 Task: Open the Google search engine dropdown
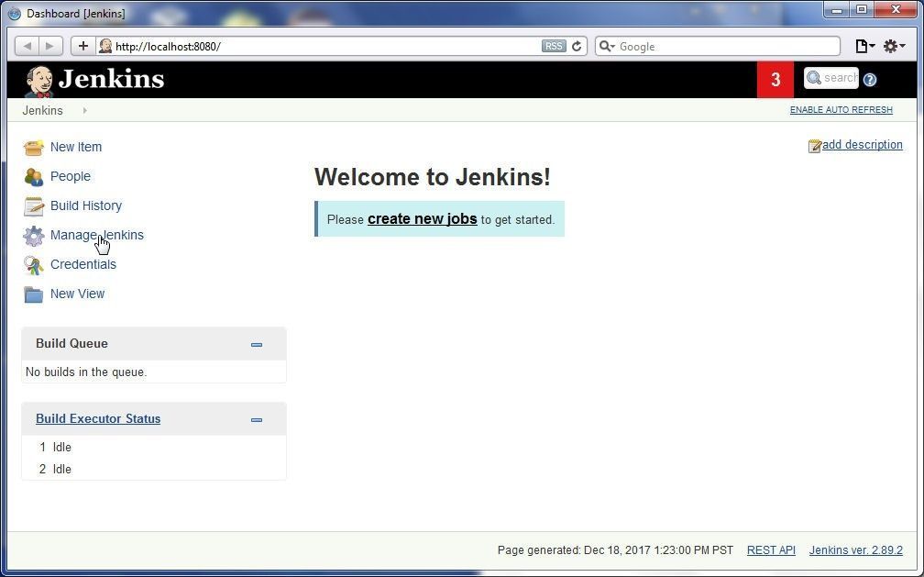point(607,46)
